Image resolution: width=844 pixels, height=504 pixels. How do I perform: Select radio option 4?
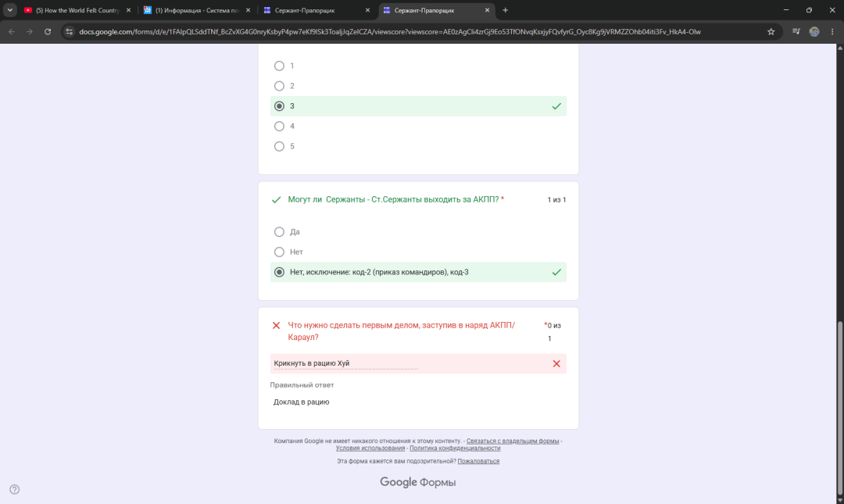(279, 126)
